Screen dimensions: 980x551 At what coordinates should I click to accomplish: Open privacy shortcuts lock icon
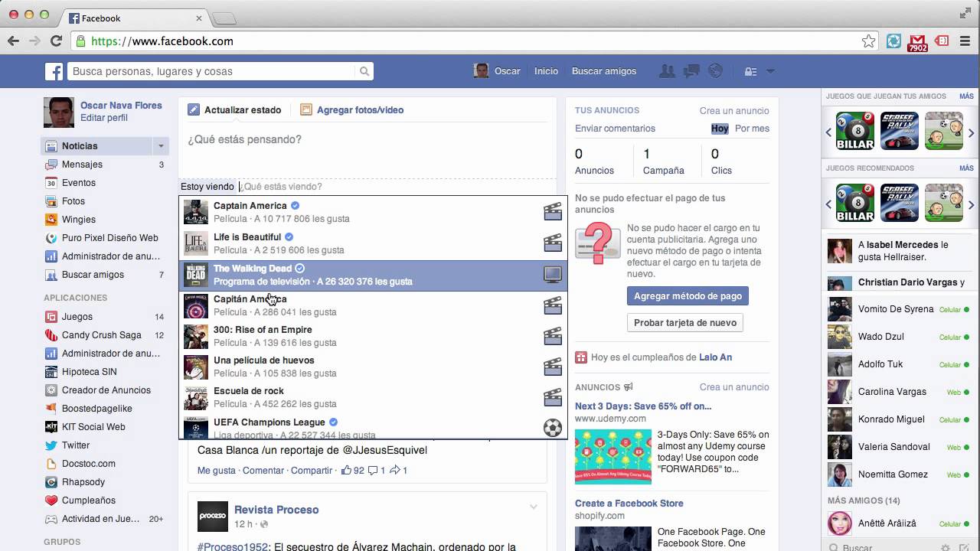(751, 71)
